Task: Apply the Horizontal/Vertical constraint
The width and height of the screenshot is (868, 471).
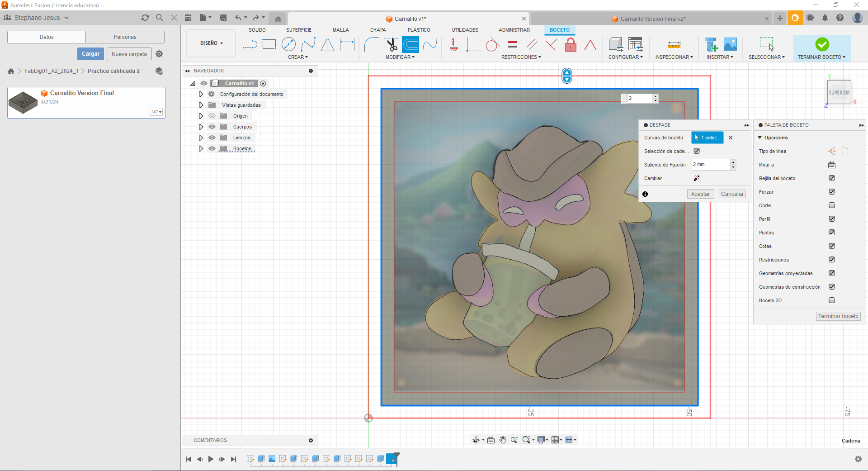Action: (x=454, y=44)
